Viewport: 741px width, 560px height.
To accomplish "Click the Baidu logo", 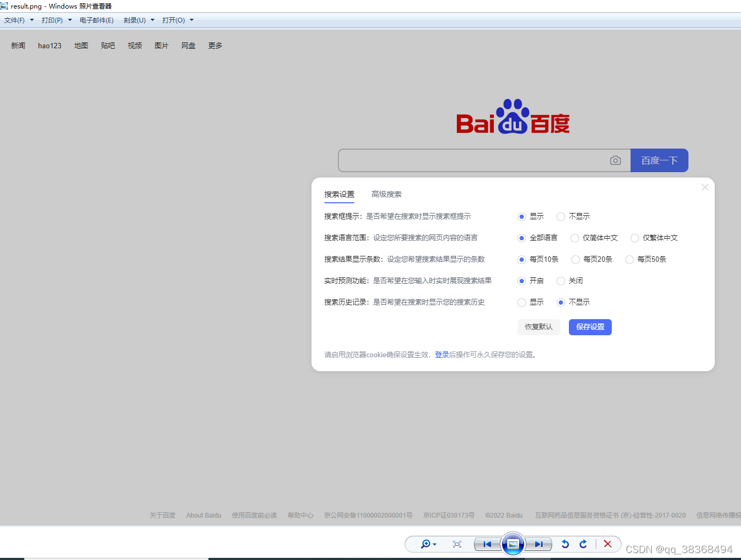I will pos(513,116).
